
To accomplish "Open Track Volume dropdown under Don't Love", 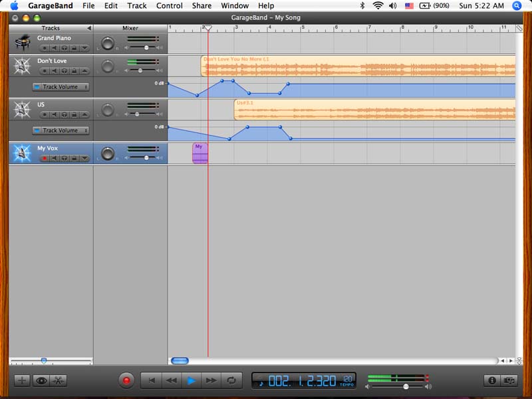I will [61, 87].
